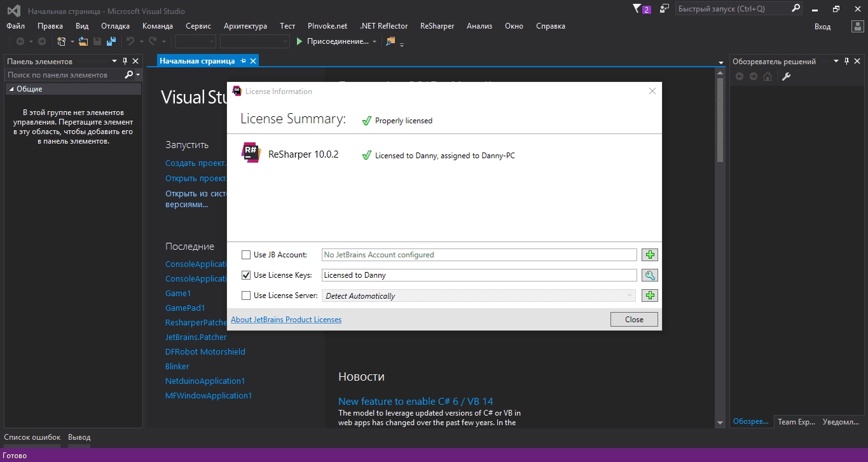
Task: Open the Start button dropdown arrow
Action: coord(375,42)
